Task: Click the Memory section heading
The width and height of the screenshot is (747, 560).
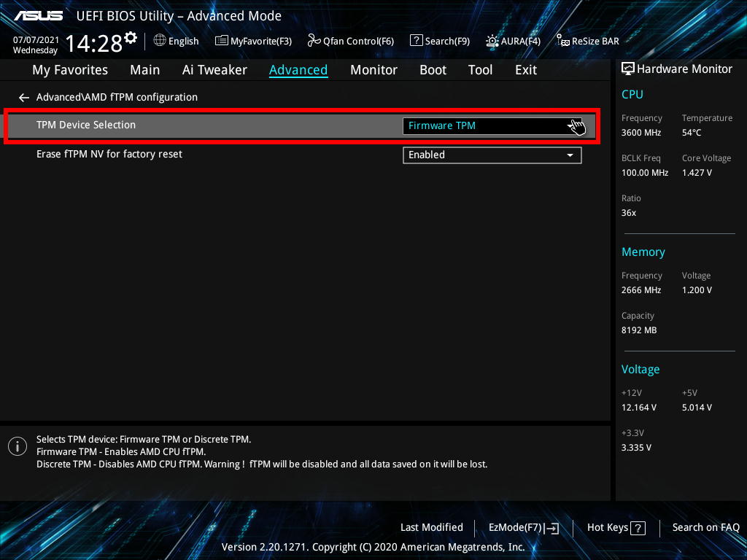Action: [x=643, y=252]
